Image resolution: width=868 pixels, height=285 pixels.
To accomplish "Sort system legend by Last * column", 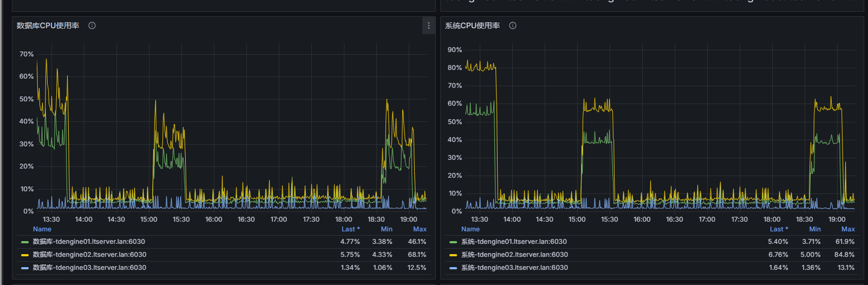I will click(779, 229).
